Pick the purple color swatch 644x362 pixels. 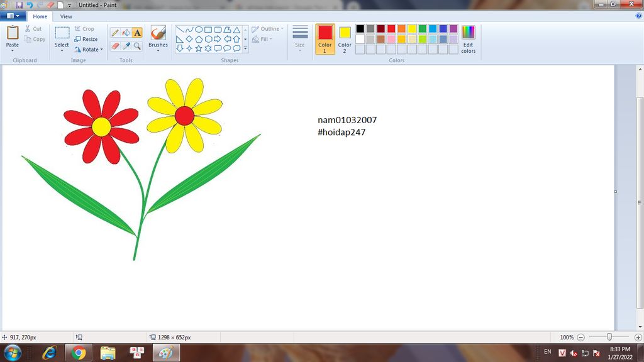[x=453, y=29]
